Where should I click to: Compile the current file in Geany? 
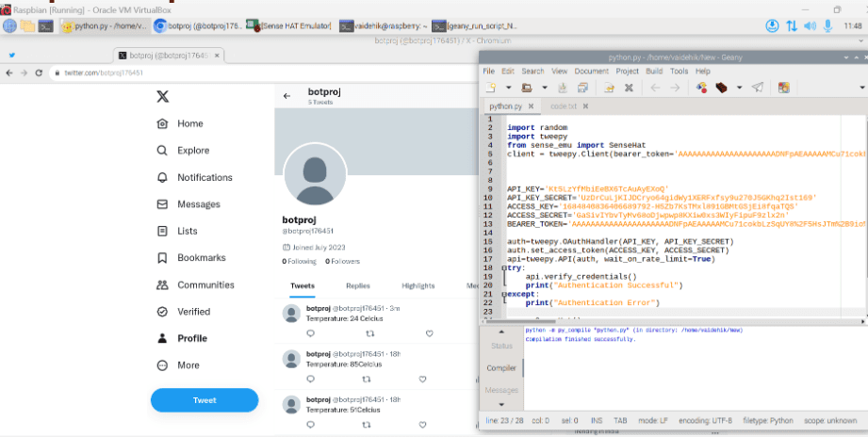coord(701,88)
